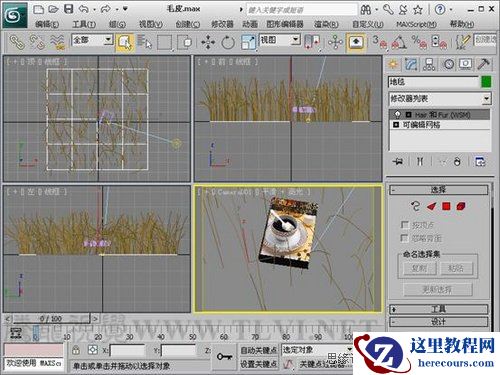Activate the Select and Move tool
The image size is (500, 375).
coord(208,43)
